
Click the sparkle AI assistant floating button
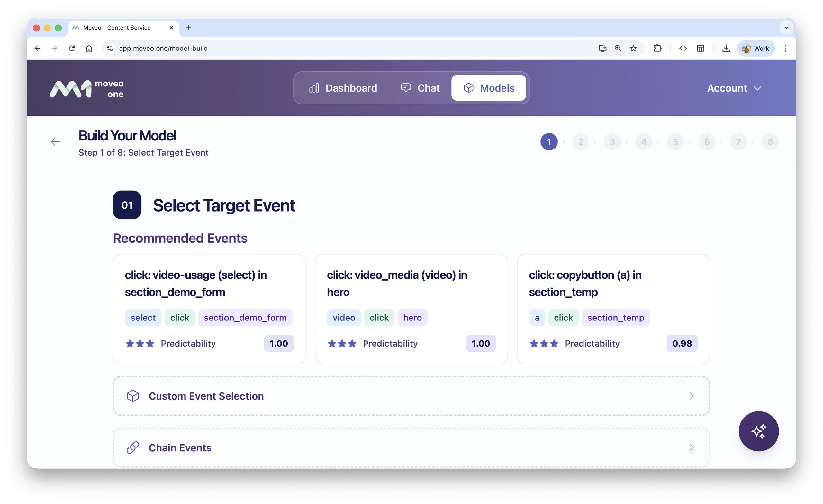(x=758, y=431)
